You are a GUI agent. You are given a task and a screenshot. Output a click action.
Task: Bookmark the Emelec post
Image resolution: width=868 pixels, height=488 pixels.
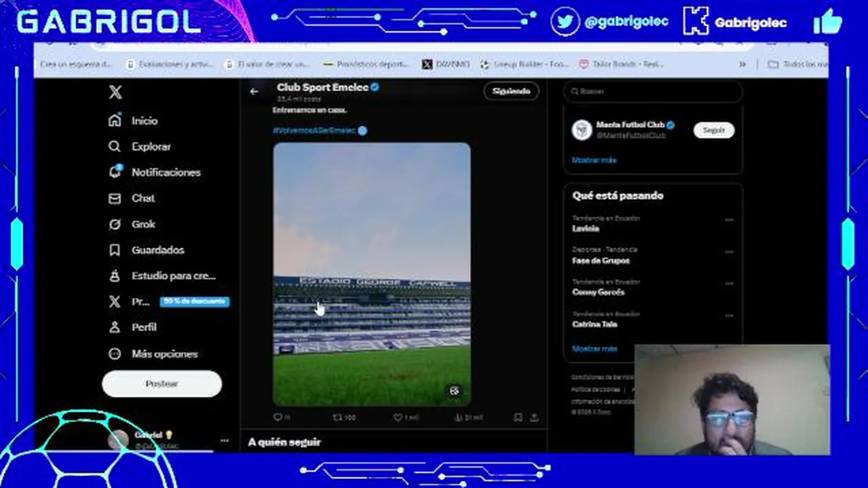pos(517,418)
